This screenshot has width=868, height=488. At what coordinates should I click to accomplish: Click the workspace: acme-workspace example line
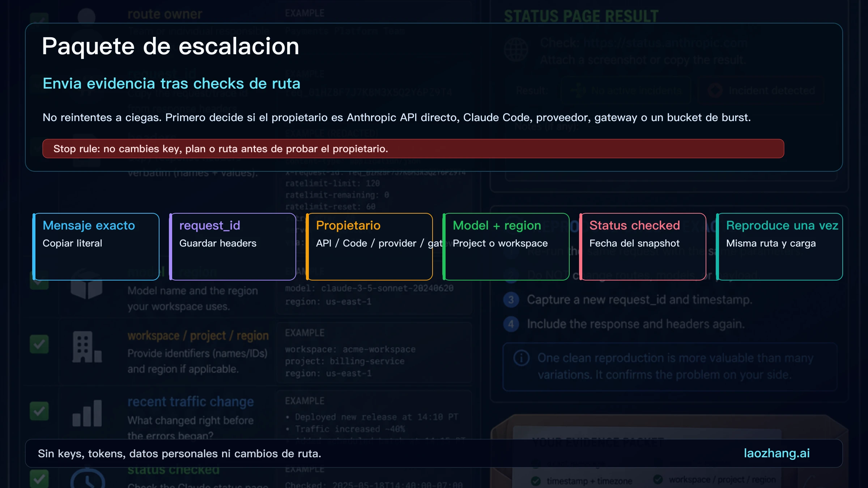coord(350,349)
